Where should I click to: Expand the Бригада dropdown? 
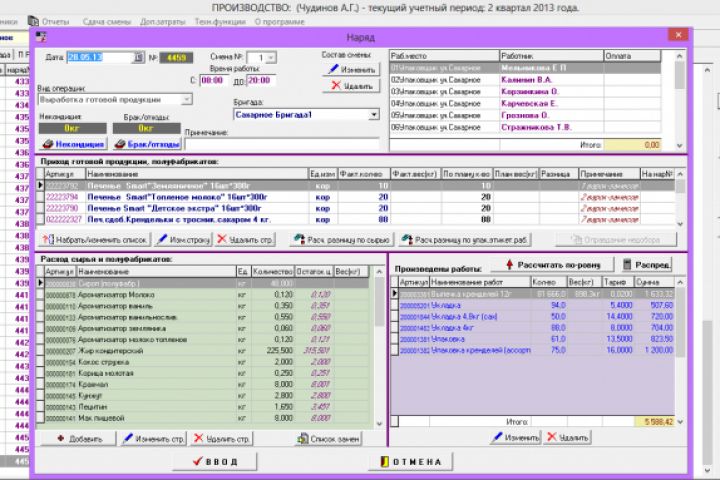coord(374,115)
